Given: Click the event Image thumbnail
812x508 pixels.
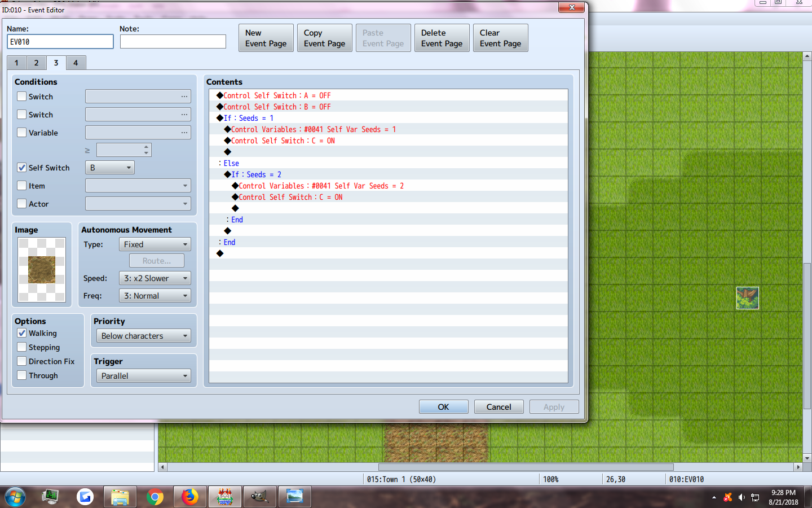Looking at the screenshot, I should [42, 270].
